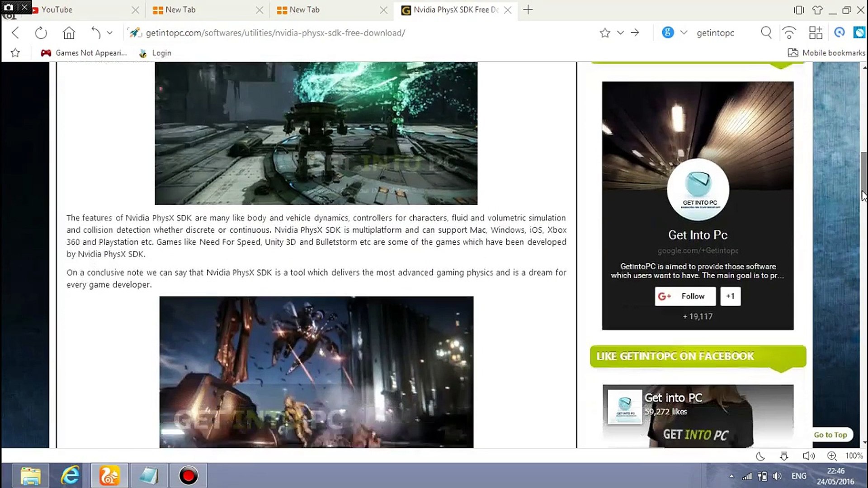Open the bookmark star dropdown arrow
868x488 pixels.
tap(620, 33)
